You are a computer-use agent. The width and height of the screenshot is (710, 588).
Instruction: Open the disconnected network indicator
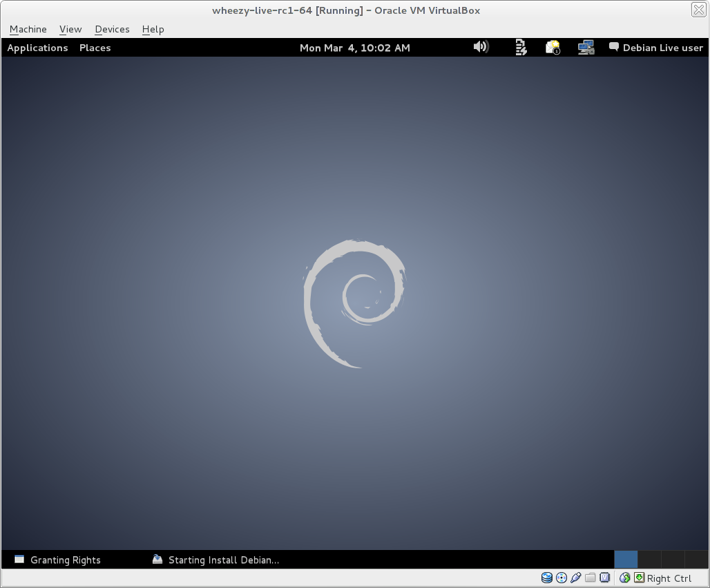point(586,47)
